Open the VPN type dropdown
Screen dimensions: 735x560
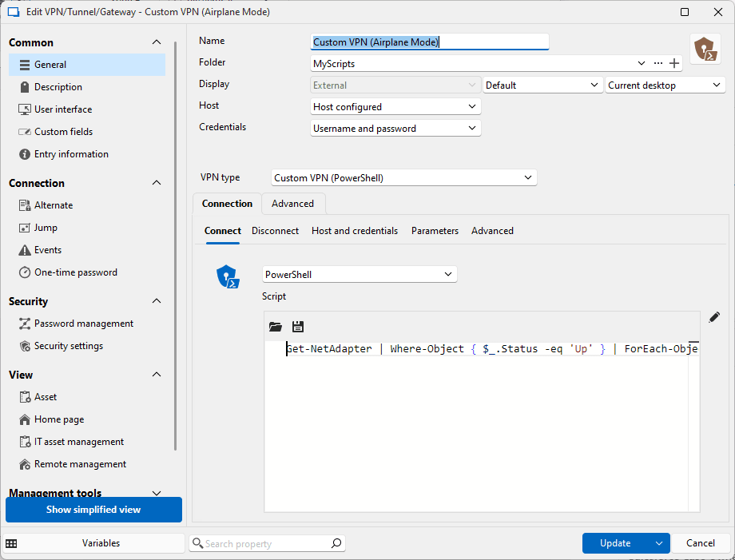click(x=403, y=178)
